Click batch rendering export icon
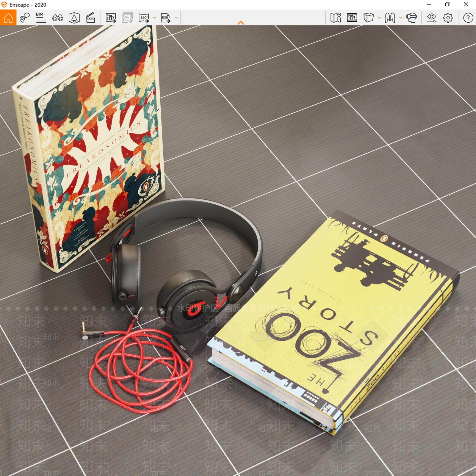The width and height of the screenshot is (476, 476). tap(127, 18)
